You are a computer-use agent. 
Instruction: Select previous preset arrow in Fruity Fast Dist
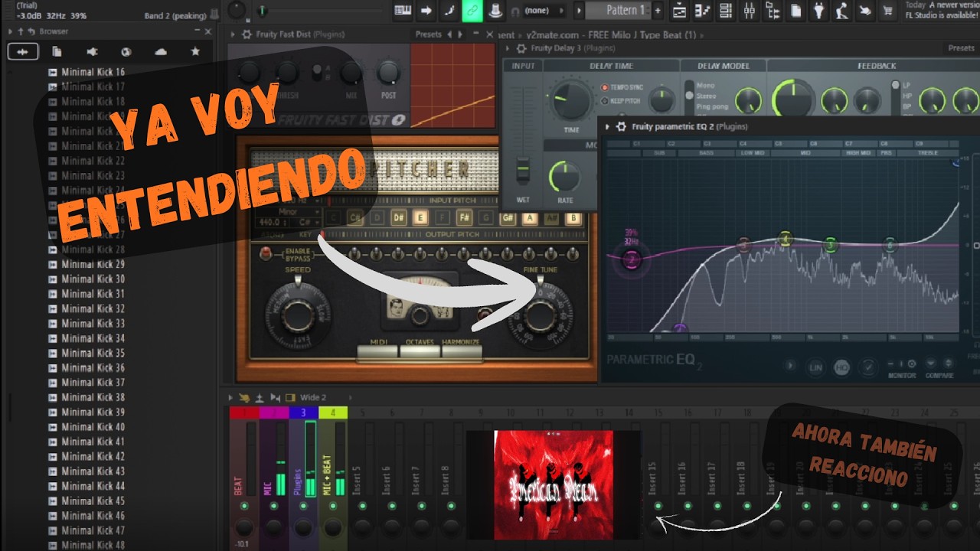tap(449, 34)
